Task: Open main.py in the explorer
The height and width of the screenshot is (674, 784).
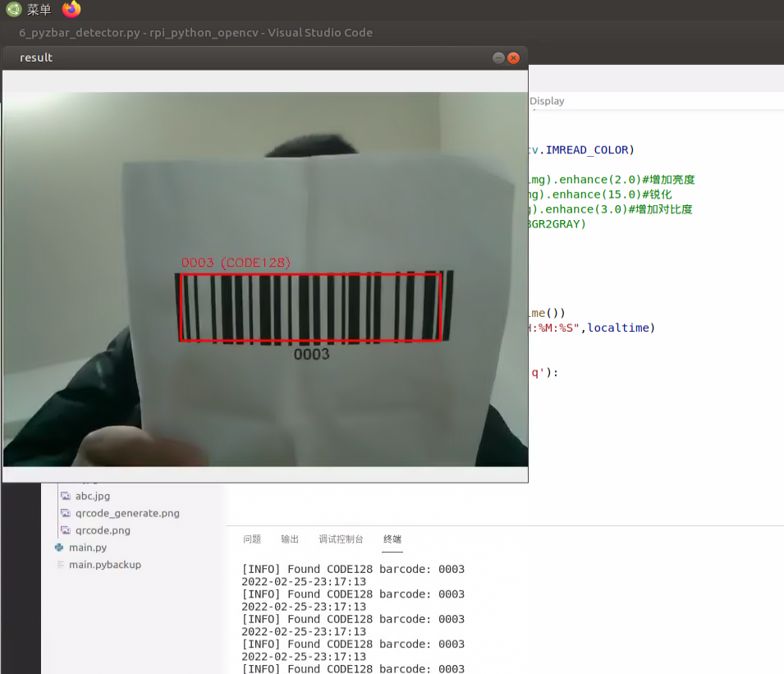Action: point(88,548)
